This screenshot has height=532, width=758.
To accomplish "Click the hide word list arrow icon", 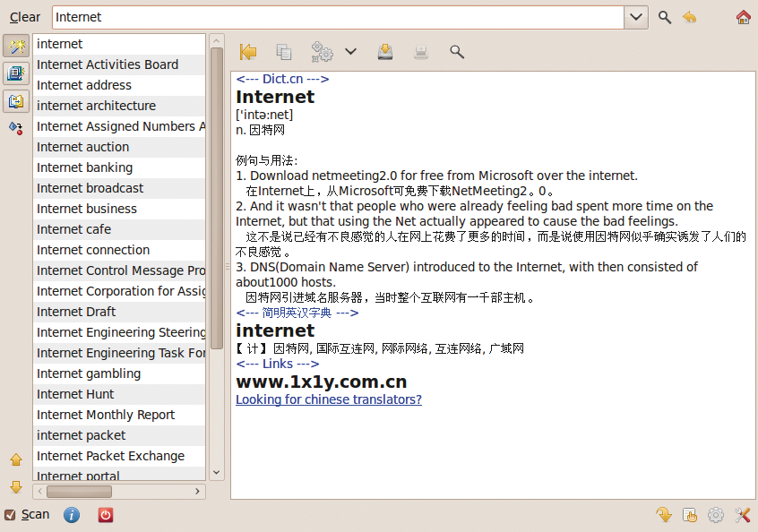I will (x=248, y=52).
